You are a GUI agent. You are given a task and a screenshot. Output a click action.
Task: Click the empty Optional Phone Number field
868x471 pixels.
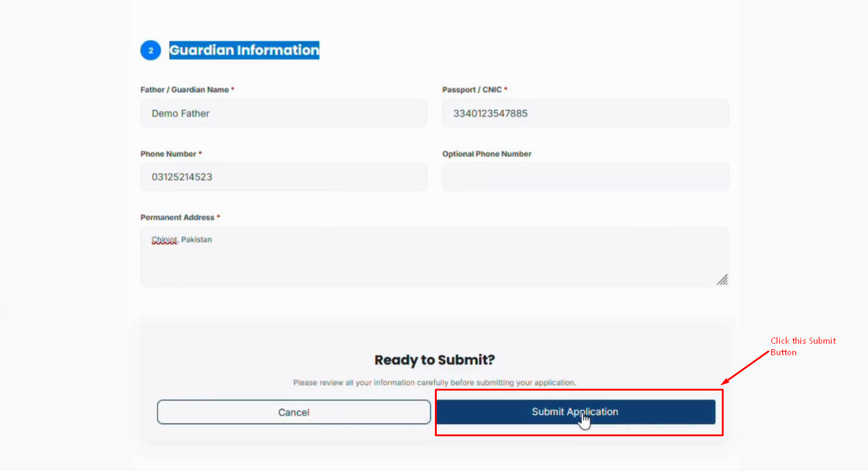585,177
